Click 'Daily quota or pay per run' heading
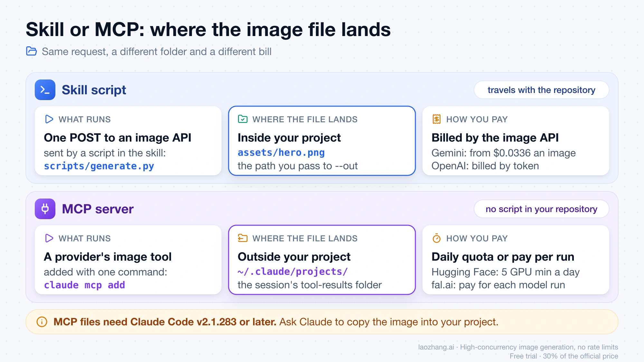Image resolution: width=644 pixels, height=362 pixels. 503,256
